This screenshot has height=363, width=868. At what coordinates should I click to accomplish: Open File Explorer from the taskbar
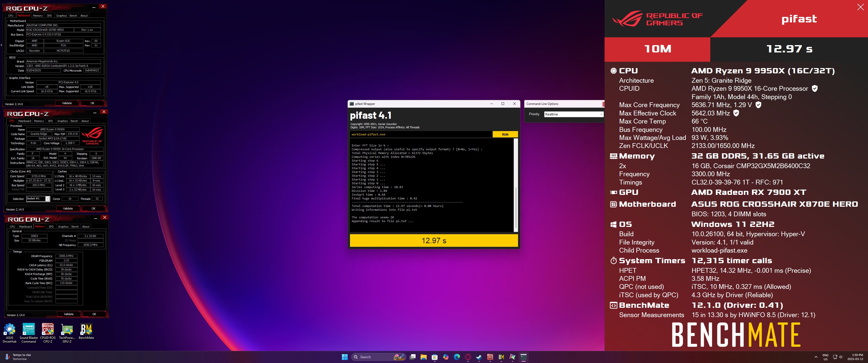424,357
